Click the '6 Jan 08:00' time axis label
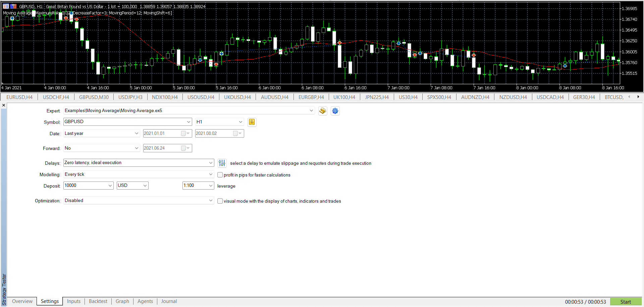This screenshot has width=644, height=307. [x=312, y=88]
